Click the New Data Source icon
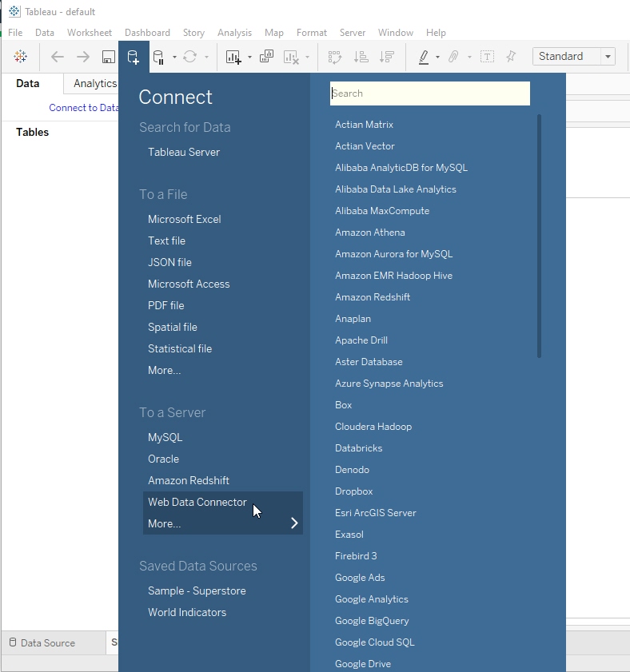 [134, 57]
